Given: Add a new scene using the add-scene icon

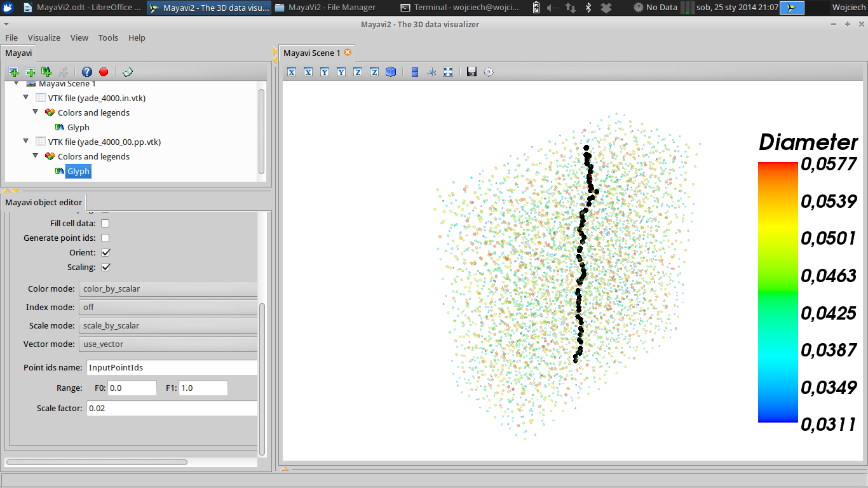Looking at the screenshot, I should tap(13, 72).
